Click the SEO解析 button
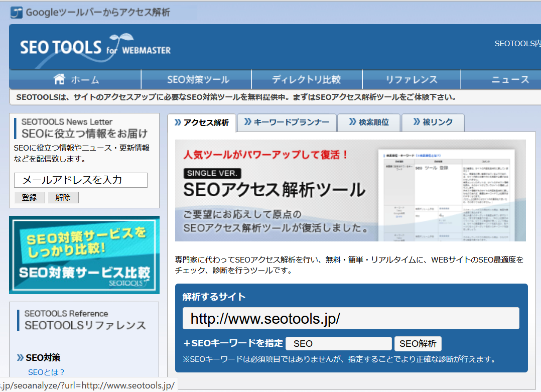 pos(418,344)
